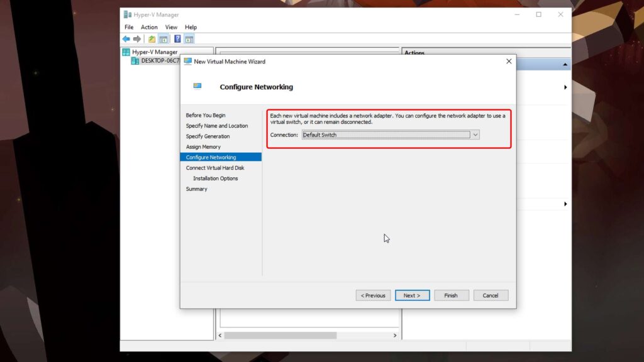Click the horizontal scrollbar left arrow
This screenshot has width=644, height=362.
click(220, 336)
